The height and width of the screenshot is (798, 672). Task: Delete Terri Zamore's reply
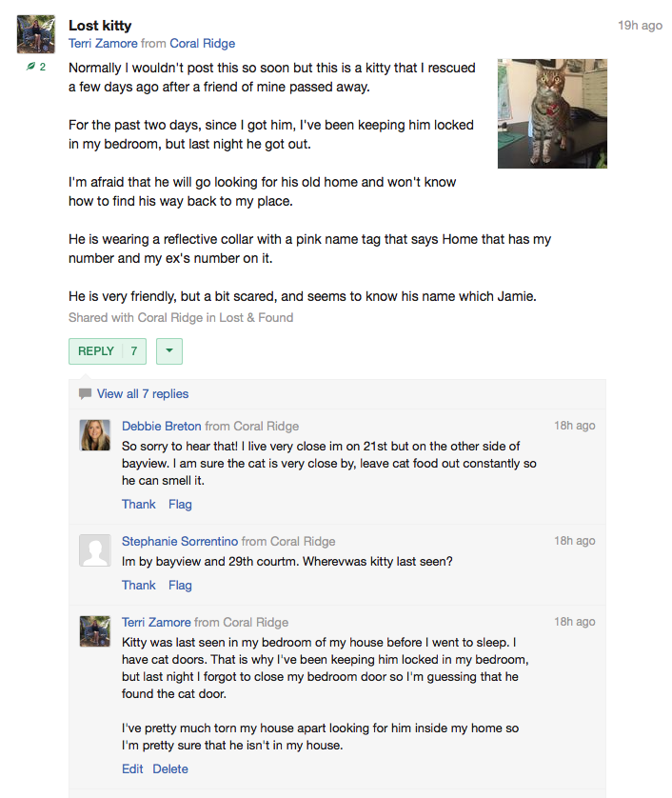tap(170, 768)
